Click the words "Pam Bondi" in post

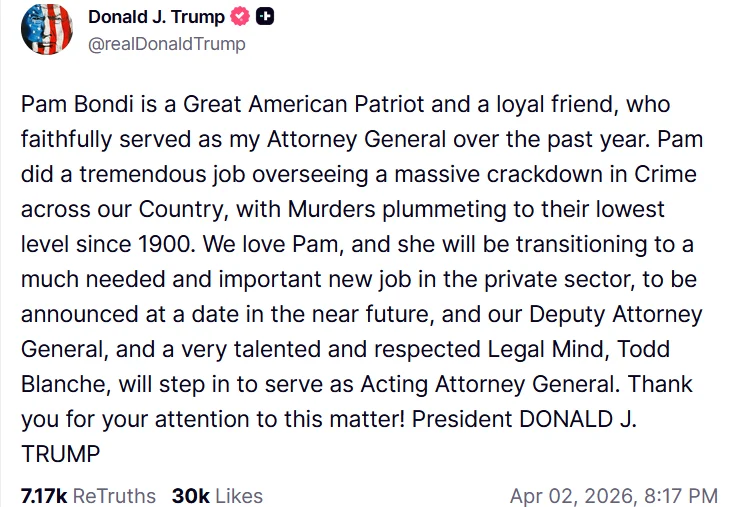tap(69, 104)
